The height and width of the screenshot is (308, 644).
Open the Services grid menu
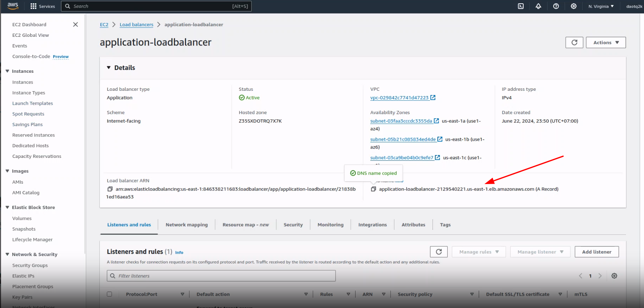click(43, 6)
